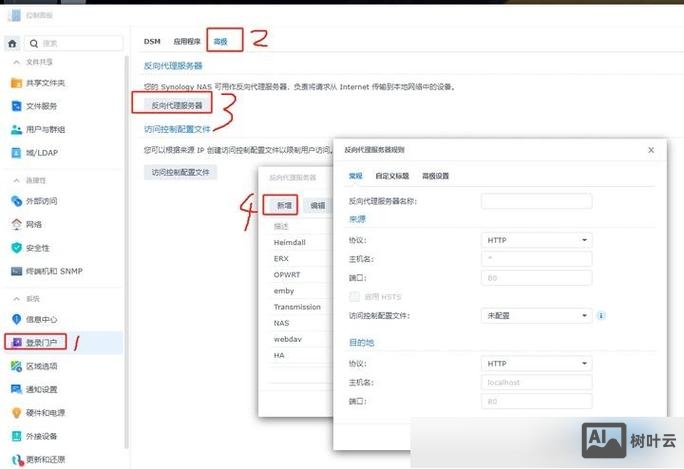684x469 pixels.
Task: Open 安全性 security shield icon
Action: pyautogui.click(x=16, y=248)
